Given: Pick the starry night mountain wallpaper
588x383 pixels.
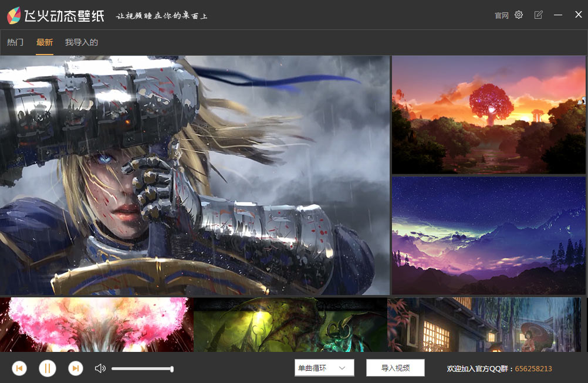Looking at the screenshot, I should coord(489,235).
